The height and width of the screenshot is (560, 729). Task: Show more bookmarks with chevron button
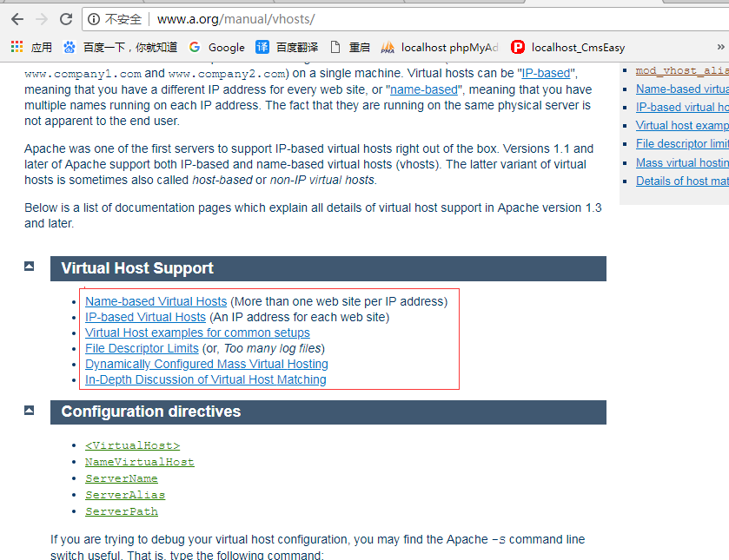pos(720,47)
